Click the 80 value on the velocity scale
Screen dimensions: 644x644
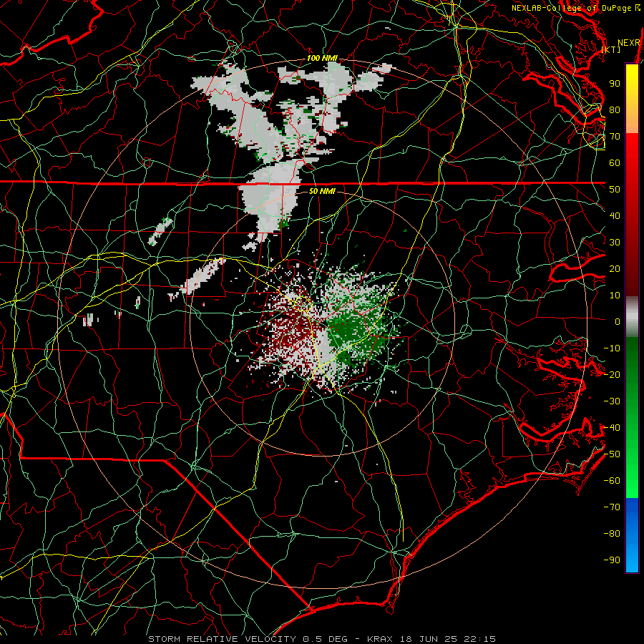[615, 110]
